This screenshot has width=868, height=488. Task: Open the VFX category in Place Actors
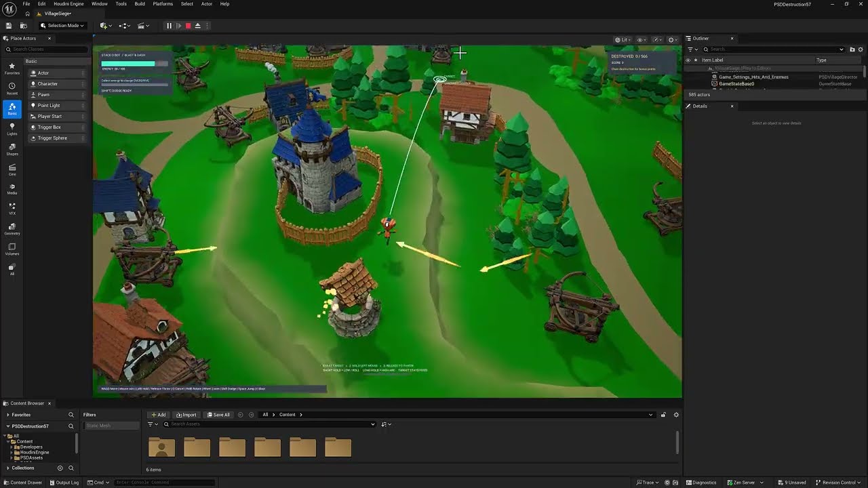coord(12,209)
